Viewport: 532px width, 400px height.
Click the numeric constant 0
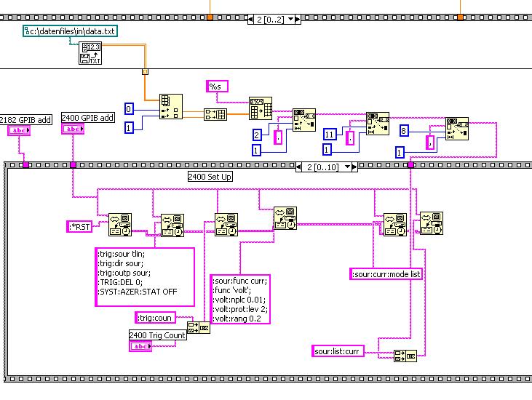click(129, 109)
